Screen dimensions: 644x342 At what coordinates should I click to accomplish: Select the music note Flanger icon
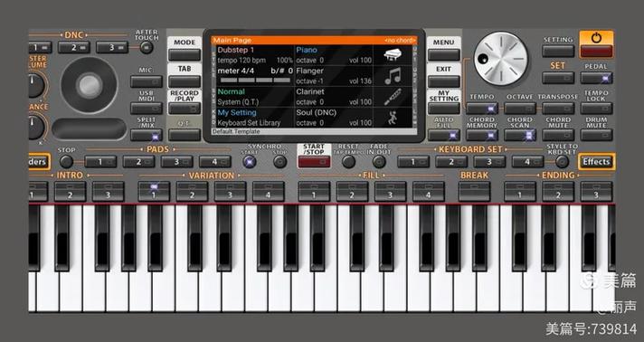click(393, 77)
